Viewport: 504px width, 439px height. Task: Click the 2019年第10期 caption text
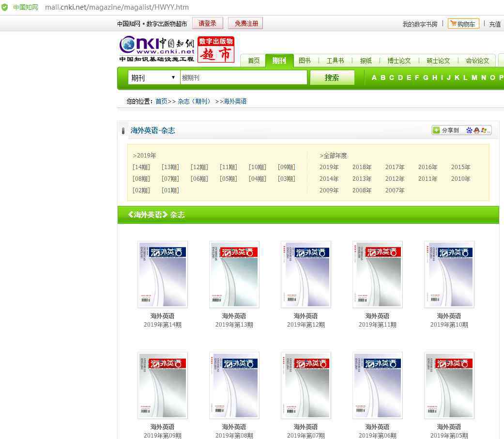[449, 325]
